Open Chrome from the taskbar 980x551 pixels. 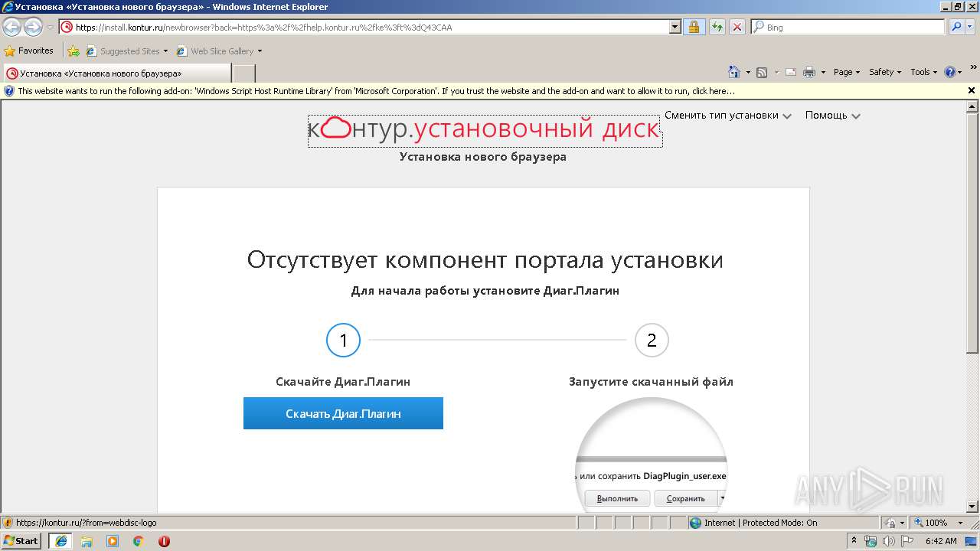pyautogui.click(x=139, y=541)
